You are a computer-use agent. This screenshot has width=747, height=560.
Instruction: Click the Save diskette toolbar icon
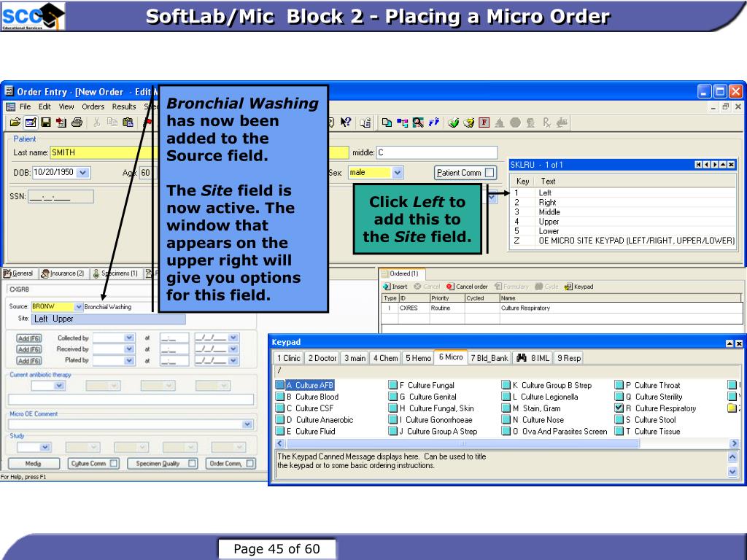46,122
